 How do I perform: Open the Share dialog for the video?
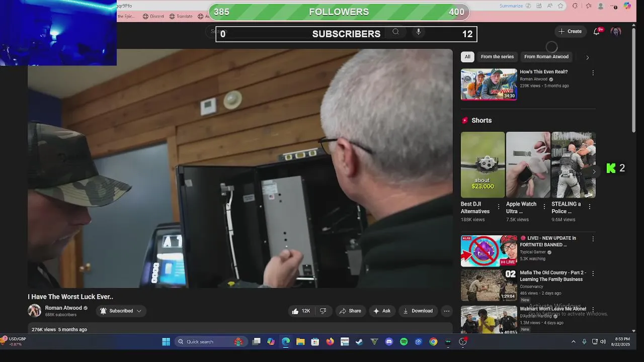coord(350,311)
